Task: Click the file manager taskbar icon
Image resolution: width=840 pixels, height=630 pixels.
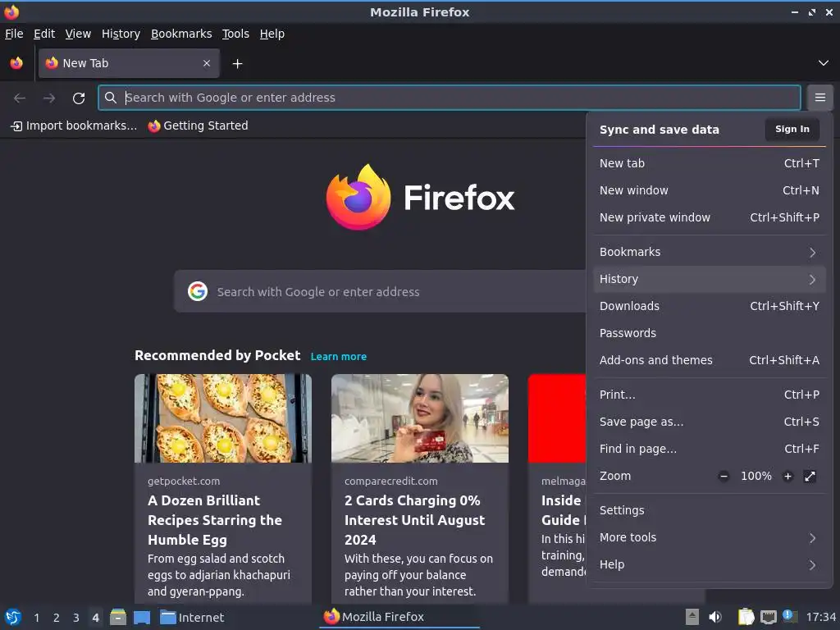Action: (118, 617)
